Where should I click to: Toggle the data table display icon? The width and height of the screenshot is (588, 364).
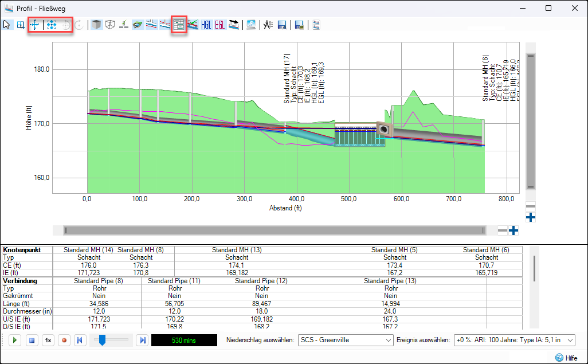[x=179, y=25]
